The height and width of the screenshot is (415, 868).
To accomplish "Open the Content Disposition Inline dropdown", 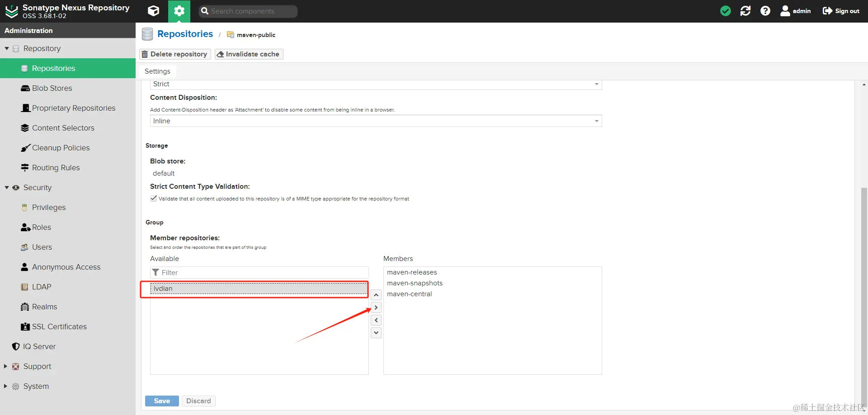I will pos(376,121).
